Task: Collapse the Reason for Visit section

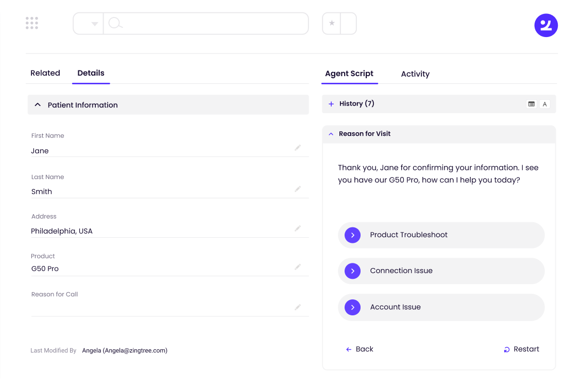Action: [331, 134]
